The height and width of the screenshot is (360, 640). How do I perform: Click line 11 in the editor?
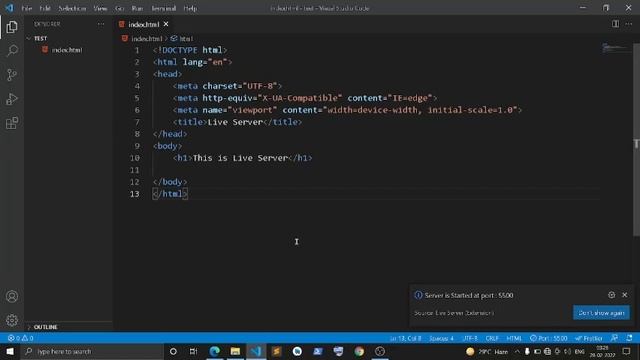click(376, 170)
